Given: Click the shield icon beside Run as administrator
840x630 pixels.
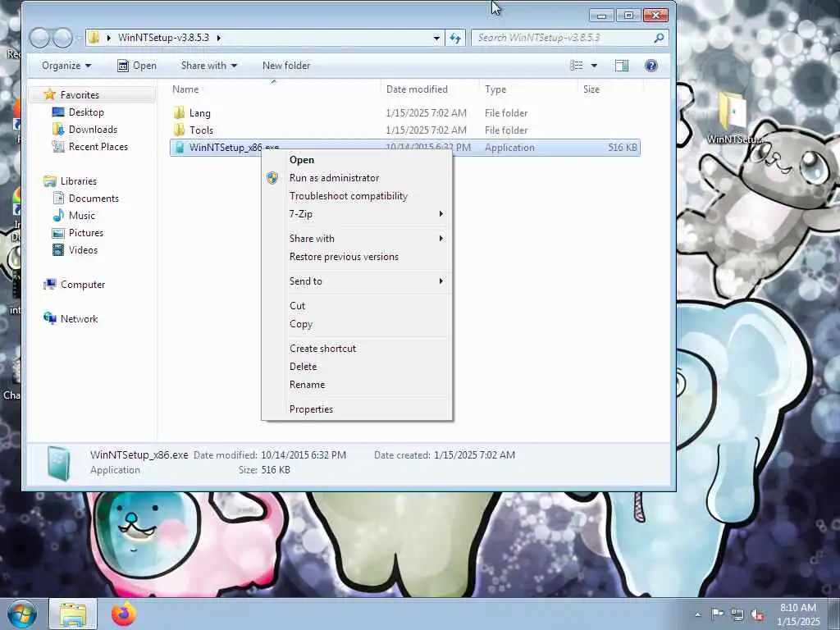Looking at the screenshot, I should coord(272,178).
